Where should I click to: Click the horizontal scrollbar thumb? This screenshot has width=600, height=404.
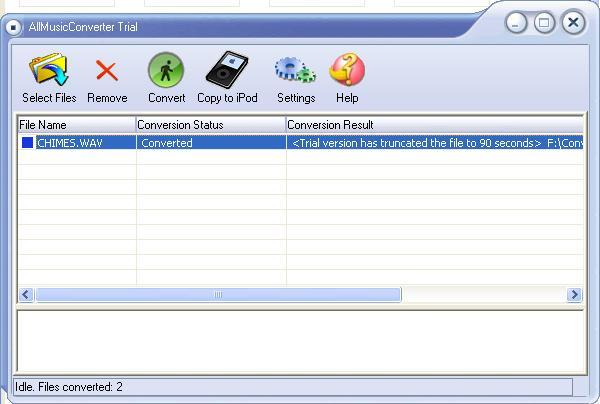[218, 295]
